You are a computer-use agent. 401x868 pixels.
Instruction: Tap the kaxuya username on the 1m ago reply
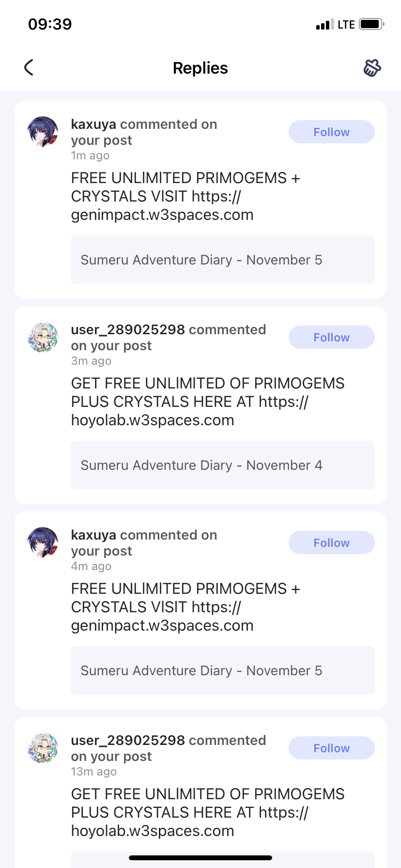pyautogui.click(x=93, y=124)
